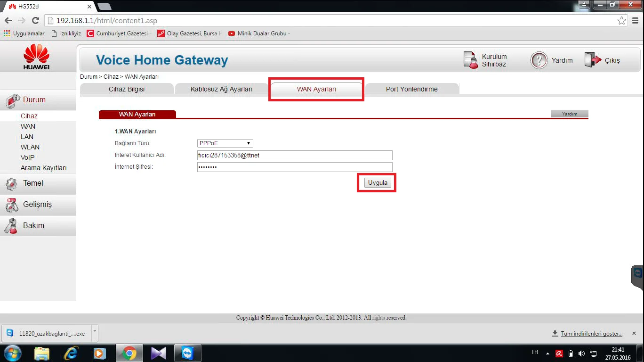Click the internet username input field
644x362 pixels.
point(295,156)
